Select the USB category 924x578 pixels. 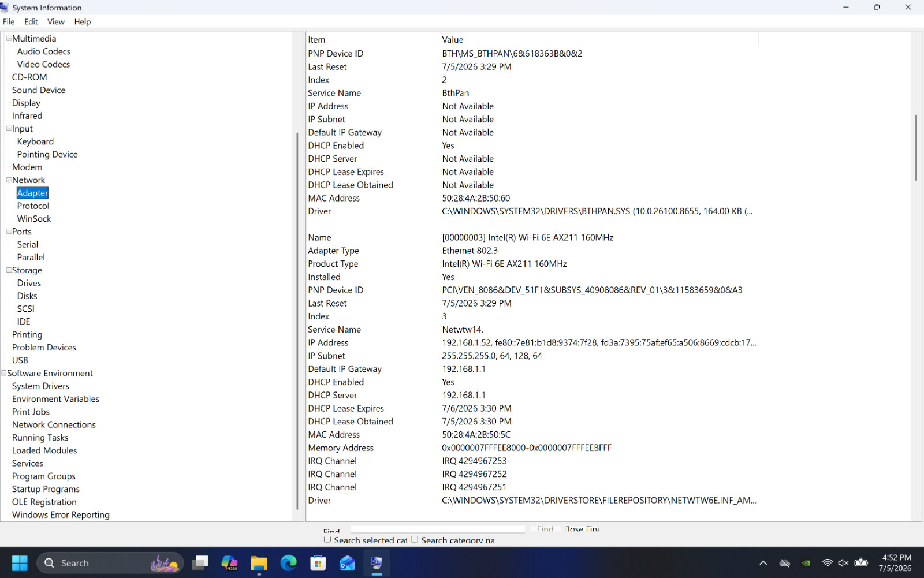point(20,360)
